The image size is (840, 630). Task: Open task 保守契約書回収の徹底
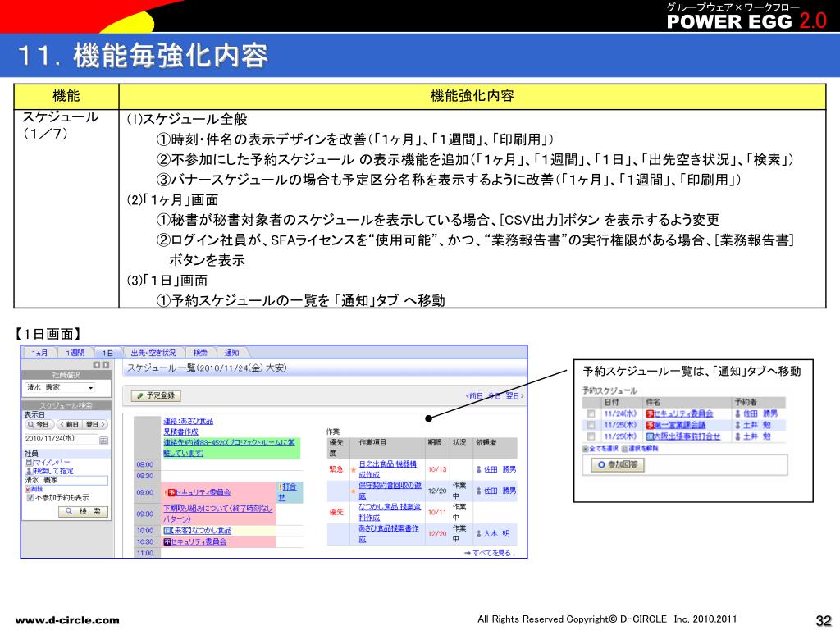point(390,491)
